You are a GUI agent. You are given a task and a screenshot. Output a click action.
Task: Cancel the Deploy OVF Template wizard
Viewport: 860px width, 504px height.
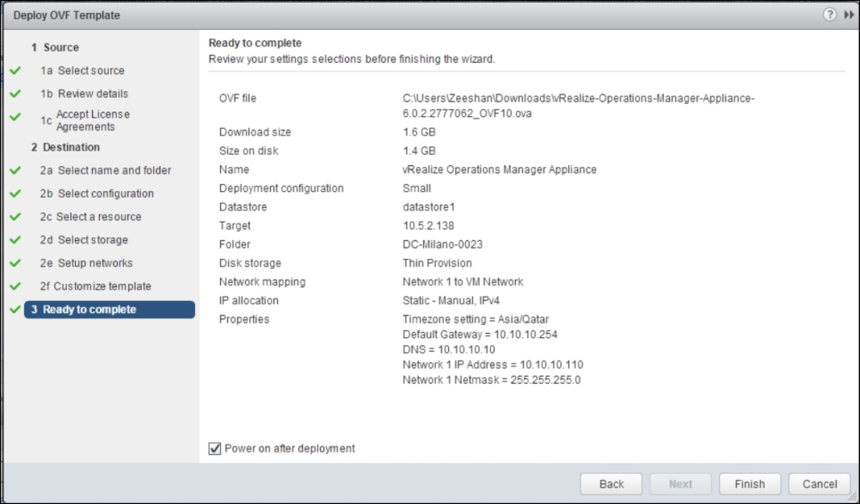pos(820,484)
